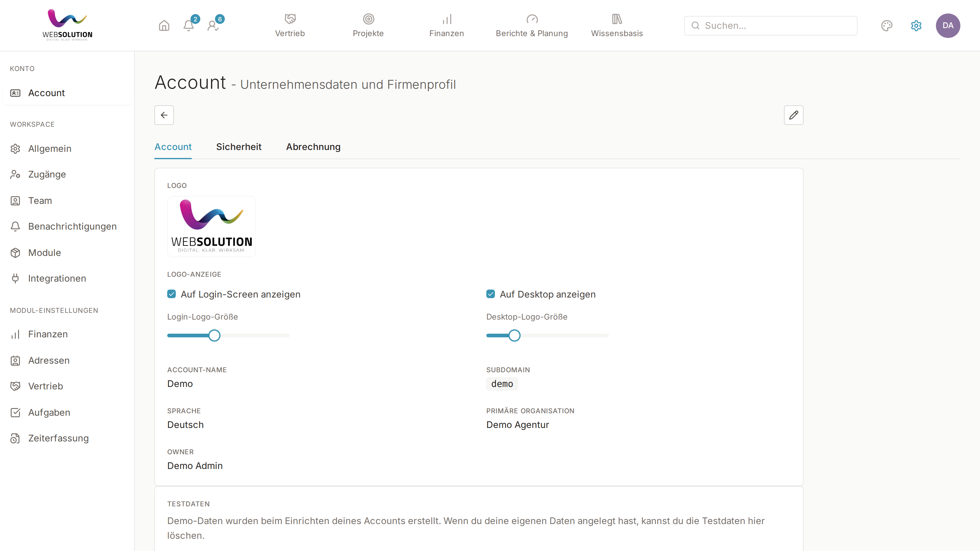Open notifications bell with badge 2

(x=189, y=25)
